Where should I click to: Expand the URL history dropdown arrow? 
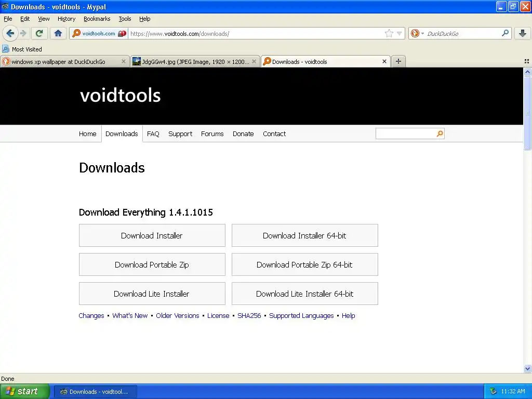(x=400, y=33)
